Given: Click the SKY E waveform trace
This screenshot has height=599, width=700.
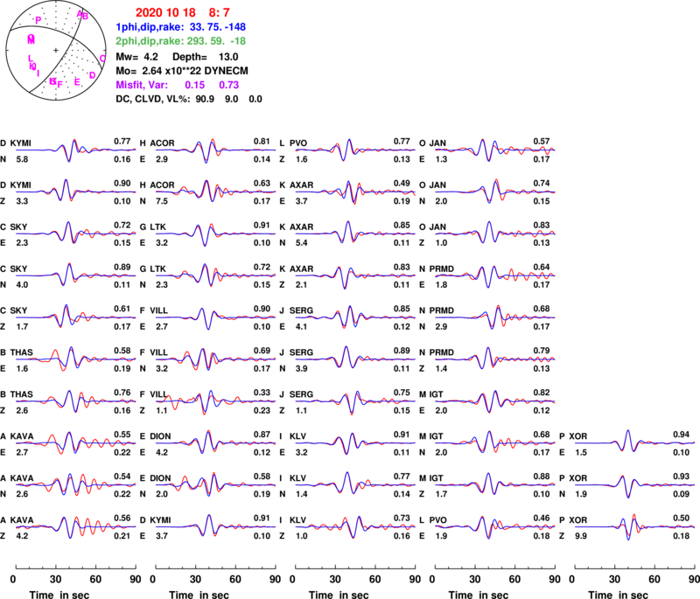Looking at the screenshot, I should (x=76, y=233).
